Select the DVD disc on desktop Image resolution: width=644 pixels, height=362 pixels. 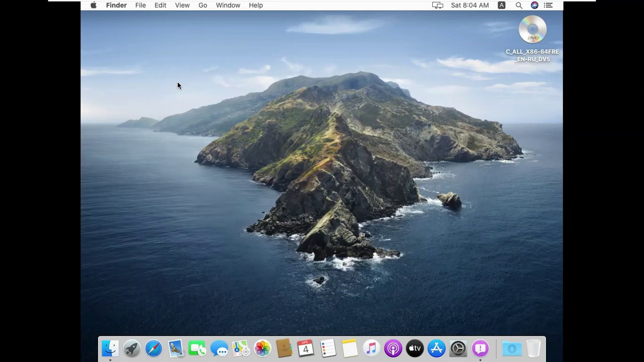tap(532, 29)
